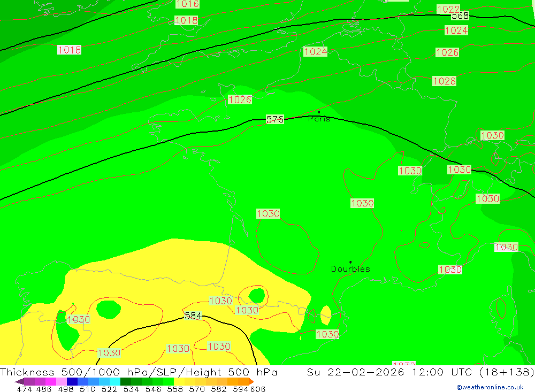Click the 576 height contour label

275,119
